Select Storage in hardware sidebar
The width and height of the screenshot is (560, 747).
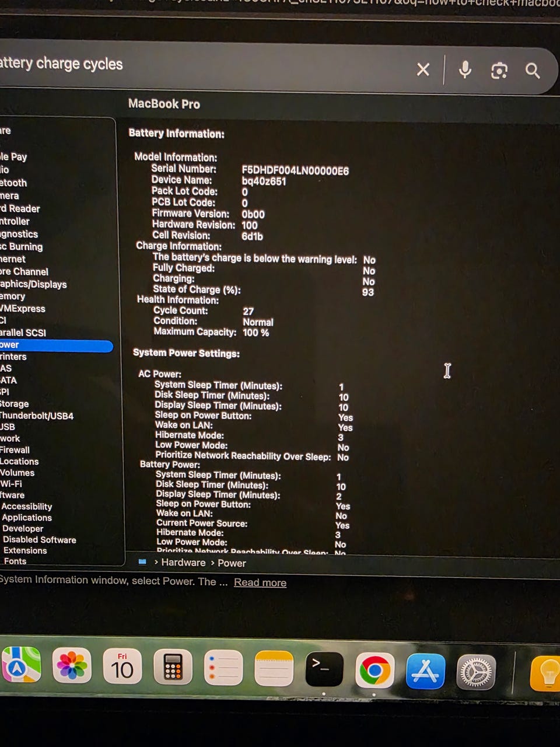(x=15, y=404)
